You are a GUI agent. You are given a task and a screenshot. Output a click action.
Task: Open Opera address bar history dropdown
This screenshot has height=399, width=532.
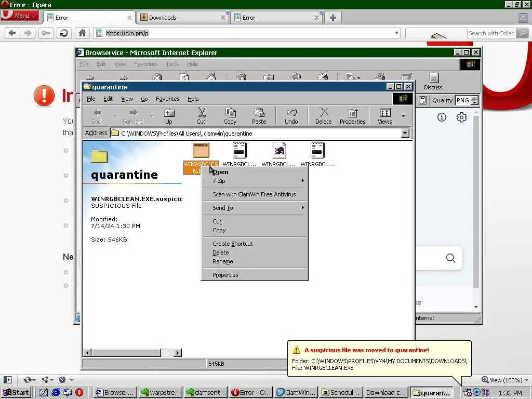click(396, 33)
